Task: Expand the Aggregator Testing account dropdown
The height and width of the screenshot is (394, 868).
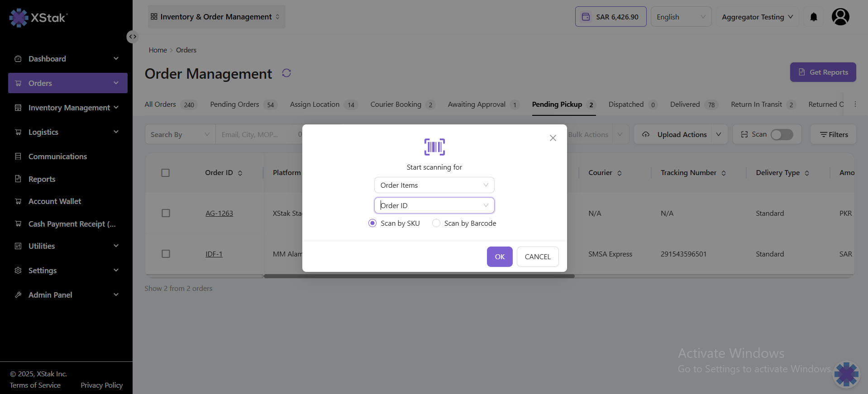Action: pos(757,17)
